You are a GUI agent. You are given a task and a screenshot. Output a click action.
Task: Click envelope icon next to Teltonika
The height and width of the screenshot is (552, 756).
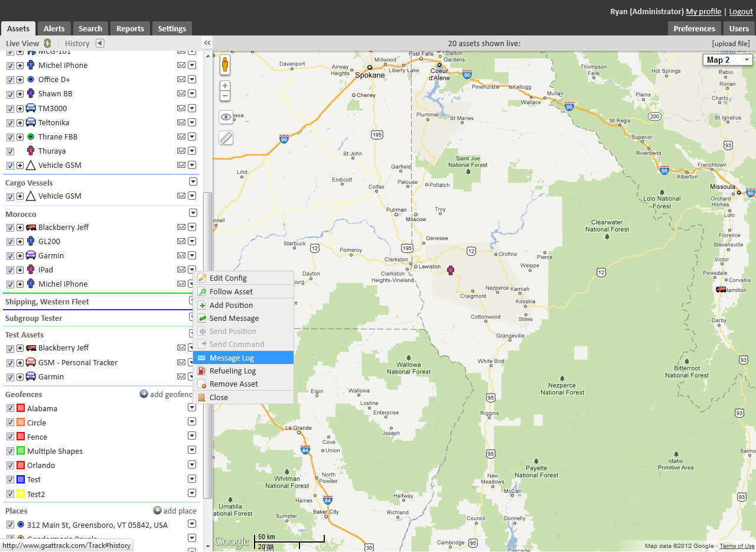(181, 122)
